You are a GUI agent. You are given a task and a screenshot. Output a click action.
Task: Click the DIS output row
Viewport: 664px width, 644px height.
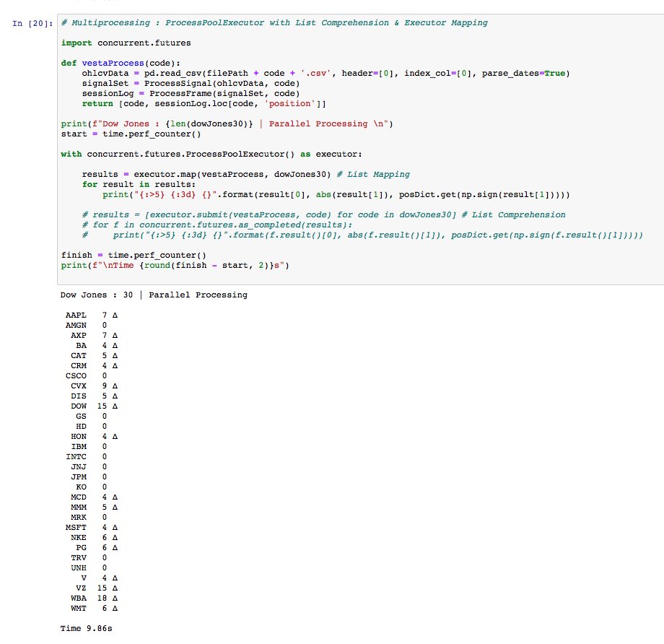[94, 396]
